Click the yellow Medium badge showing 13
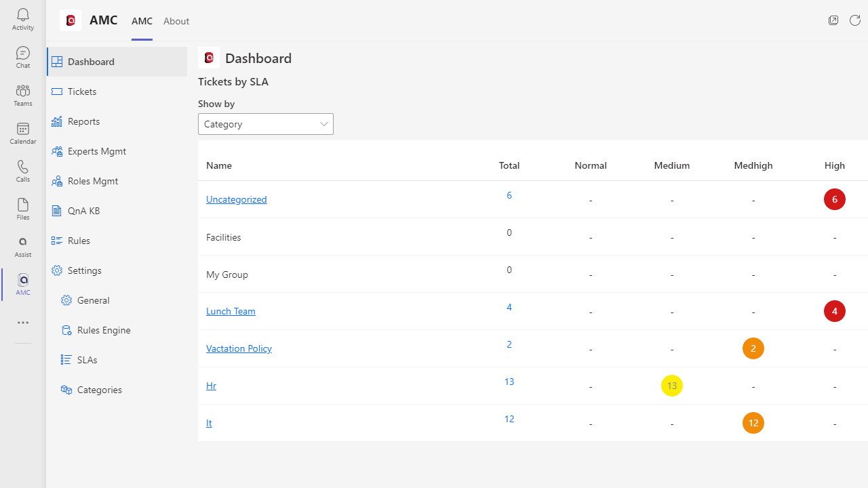868x488 pixels. tap(672, 386)
